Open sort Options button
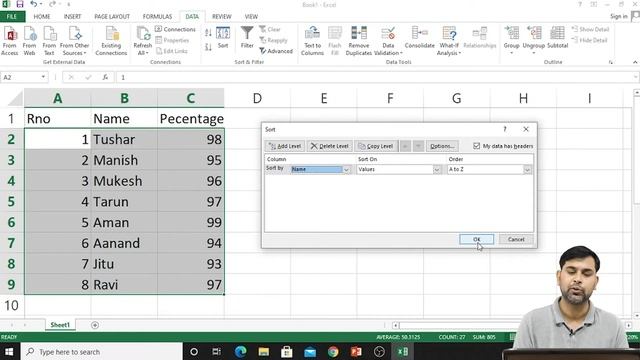The image size is (640, 360). pos(442,146)
